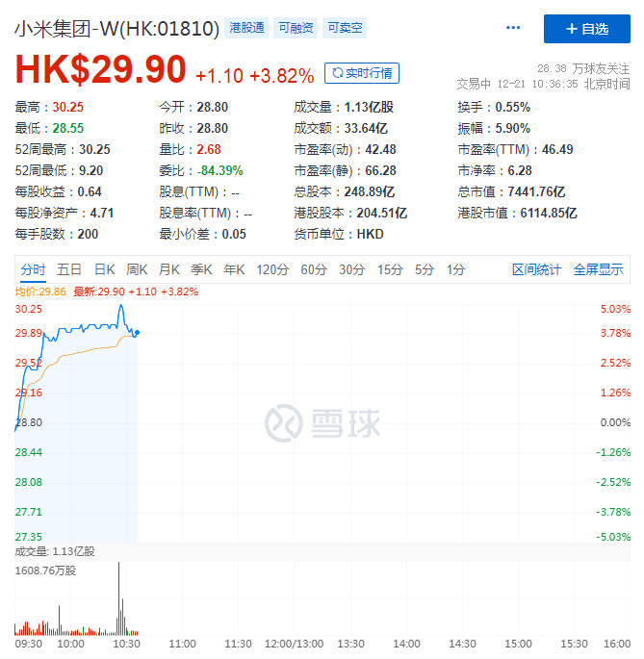Click the 最低 value 28.55
Viewport: 644px width, 659px height.
coord(68,128)
